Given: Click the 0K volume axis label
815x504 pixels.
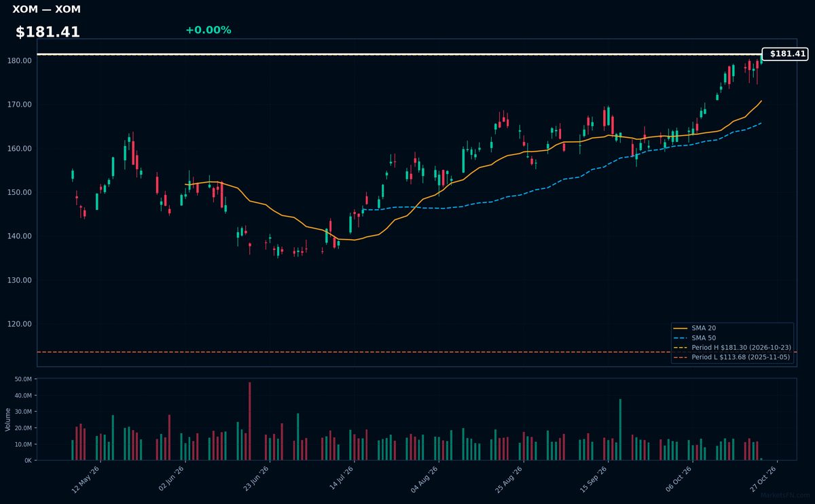Looking at the screenshot, I should (28, 461).
